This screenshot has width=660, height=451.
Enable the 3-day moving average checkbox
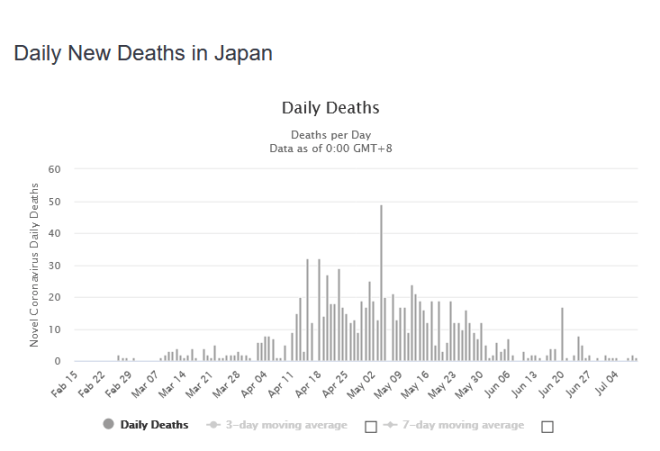371,426
